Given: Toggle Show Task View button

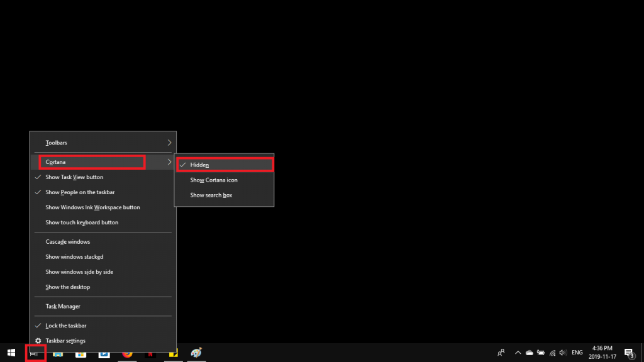Looking at the screenshot, I should (x=103, y=177).
